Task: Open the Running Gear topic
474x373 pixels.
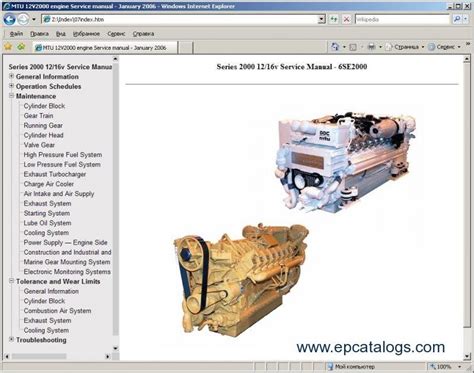Action: point(43,125)
